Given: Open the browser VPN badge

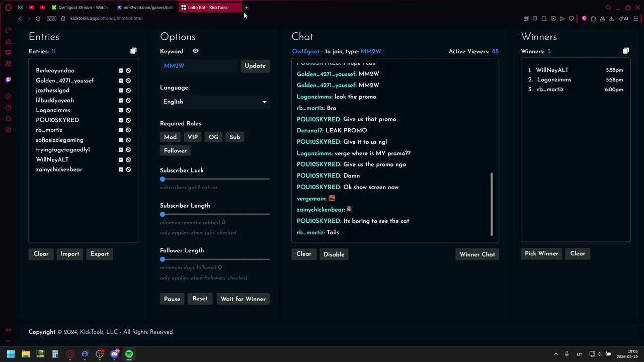Looking at the screenshot, I should tap(51, 19).
